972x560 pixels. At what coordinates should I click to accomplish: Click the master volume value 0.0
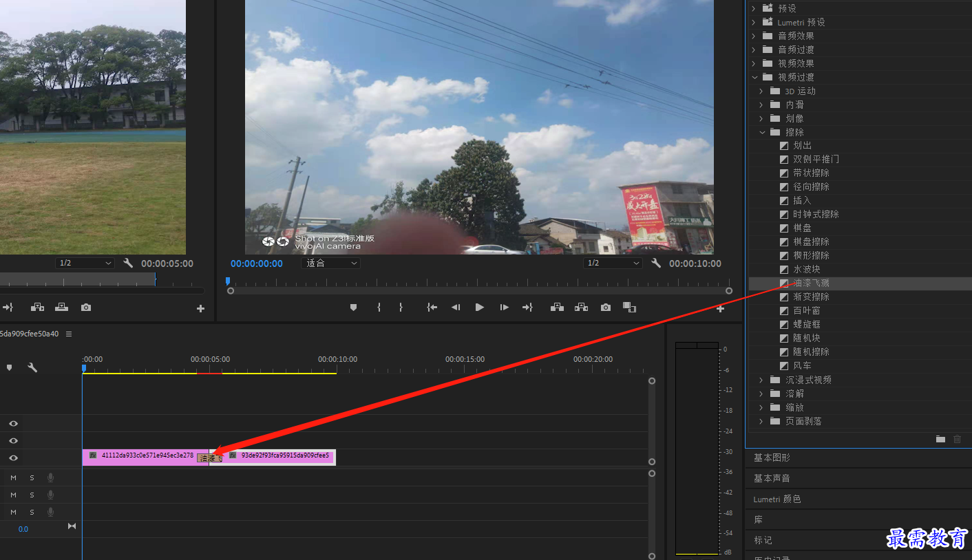point(23,529)
